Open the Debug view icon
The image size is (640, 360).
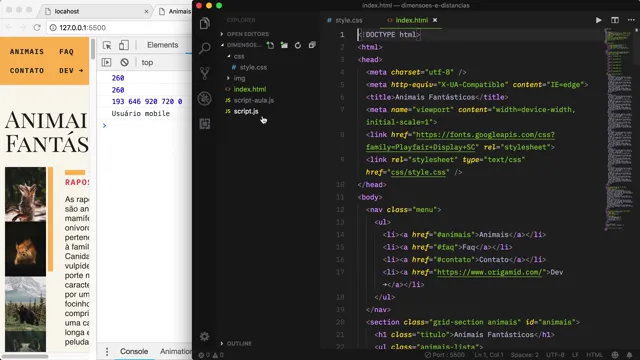pyautogui.click(x=205, y=98)
